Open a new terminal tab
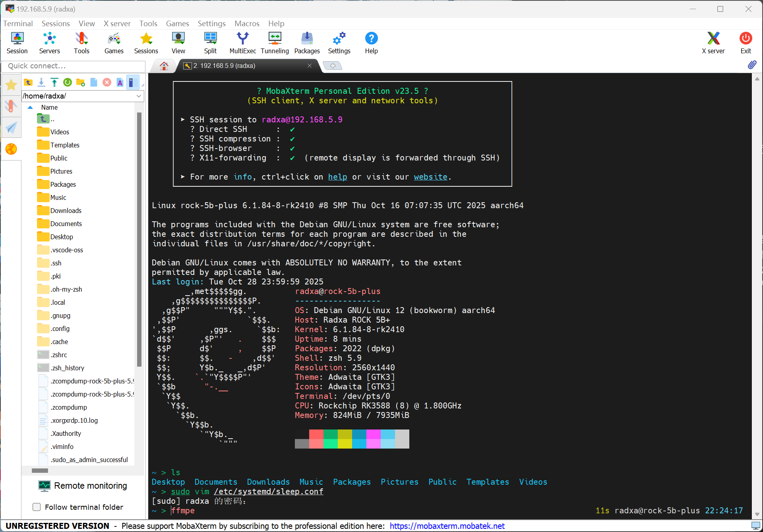Viewport: 763px width, 532px height. [x=333, y=66]
